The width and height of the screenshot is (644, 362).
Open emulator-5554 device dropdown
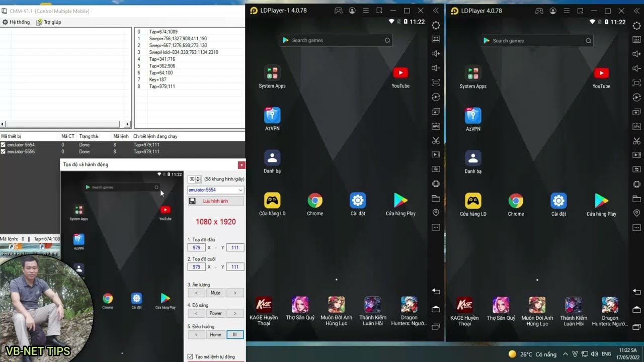click(215, 190)
